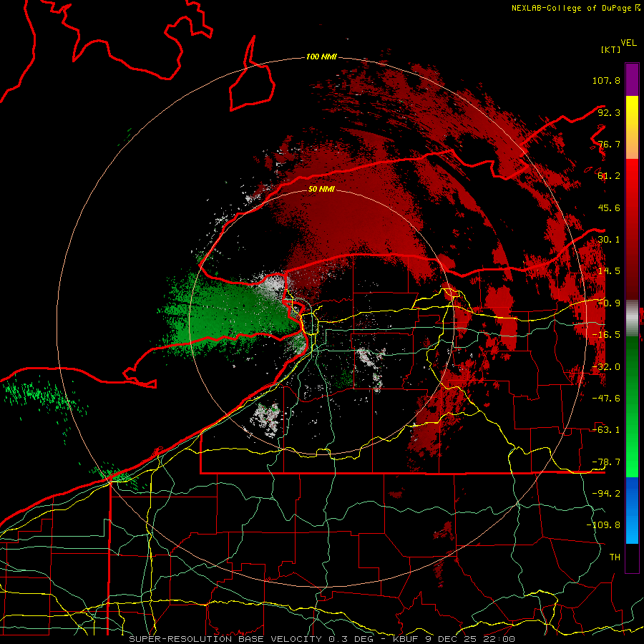Click the 61.2 legend value
Viewport: 644px width, 644px height.
pyautogui.click(x=609, y=176)
